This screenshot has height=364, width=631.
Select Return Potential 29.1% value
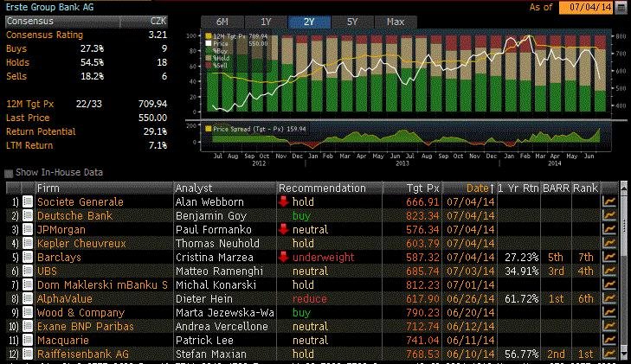tap(155, 131)
